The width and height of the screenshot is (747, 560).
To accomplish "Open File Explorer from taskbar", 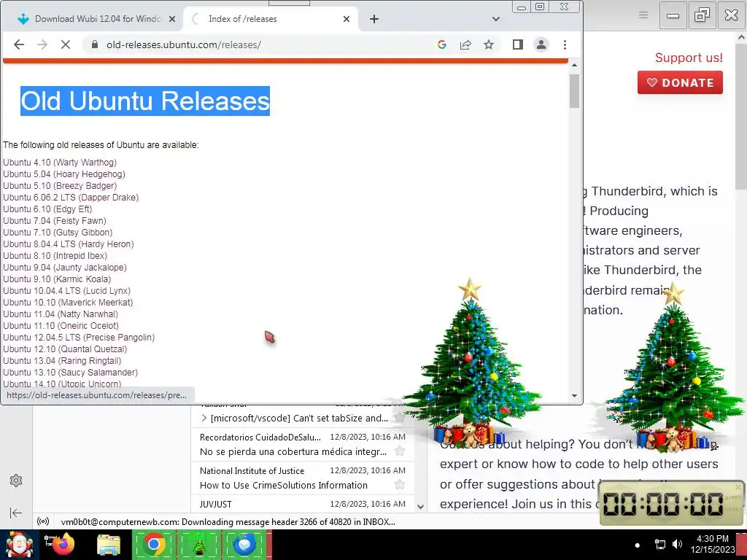I will pyautogui.click(x=109, y=545).
